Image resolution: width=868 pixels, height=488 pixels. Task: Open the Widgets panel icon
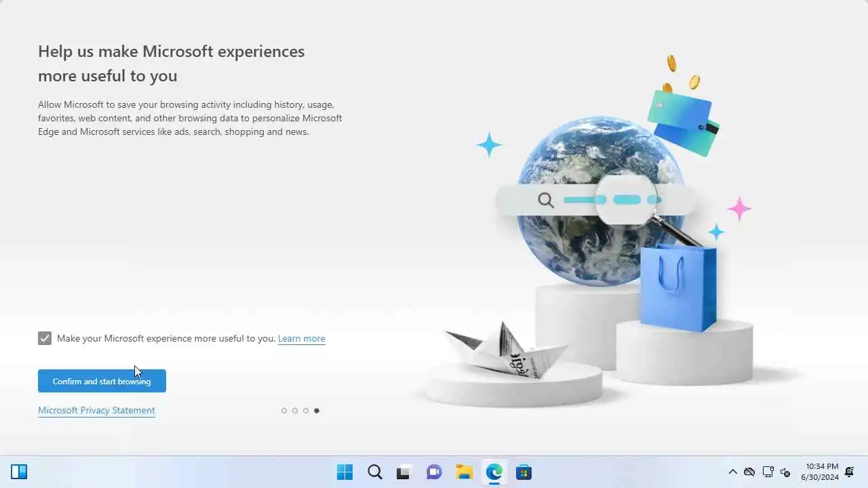[x=19, y=472]
